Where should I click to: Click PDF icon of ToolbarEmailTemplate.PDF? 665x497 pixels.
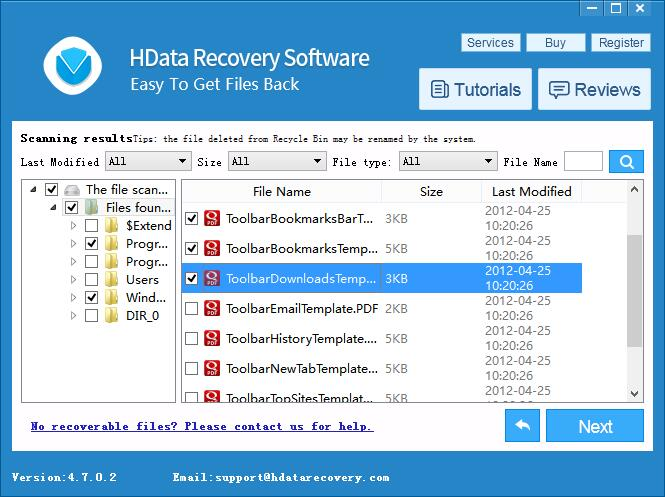tap(212, 309)
